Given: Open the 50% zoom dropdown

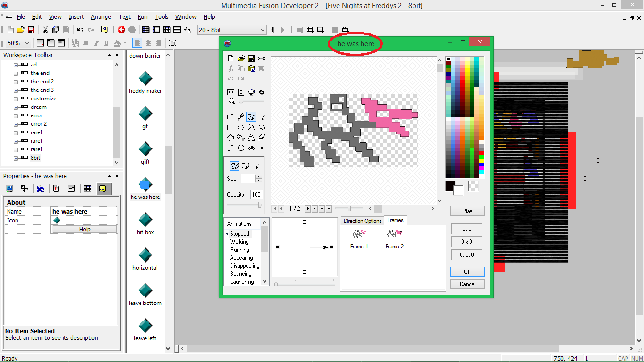Looking at the screenshot, I should click(18, 43).
